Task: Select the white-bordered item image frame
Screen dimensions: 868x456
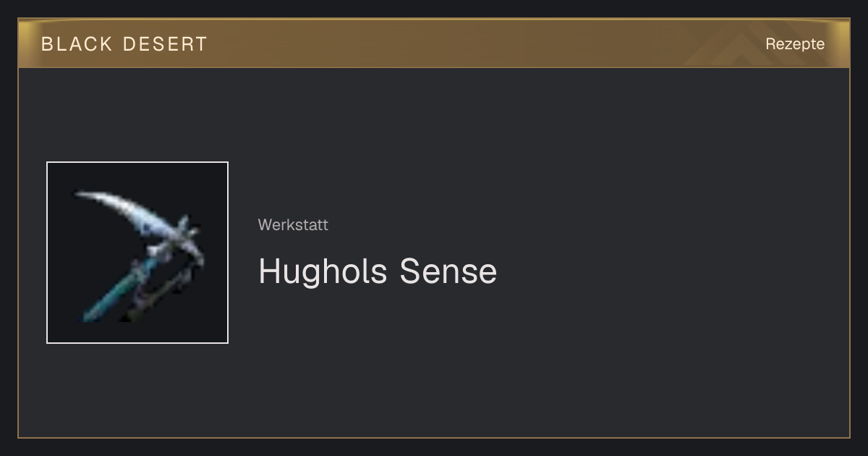Action: pyautogui.click(x=137, y=253)
